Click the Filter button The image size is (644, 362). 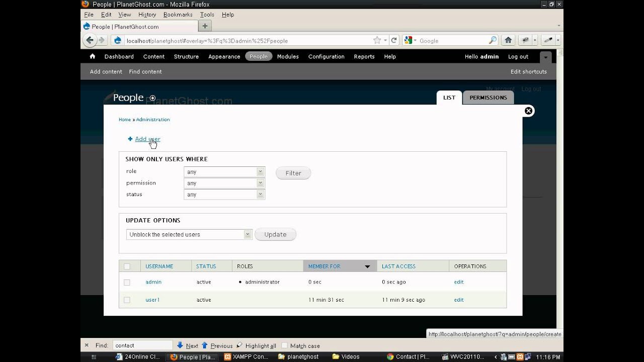click(x=293, y=173)
